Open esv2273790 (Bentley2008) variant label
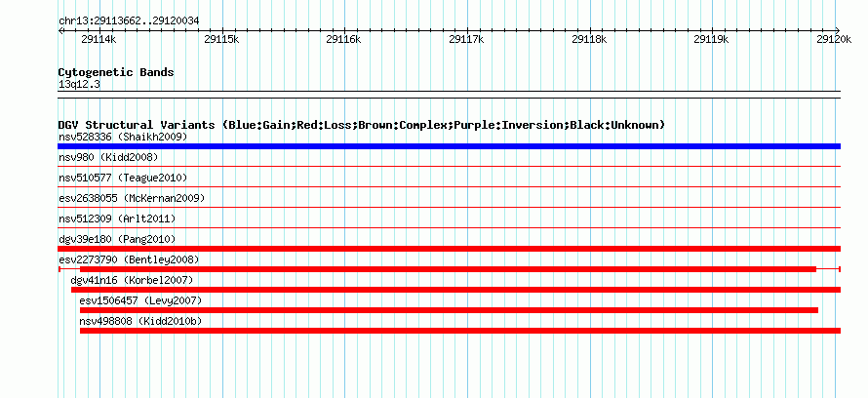The width and height of the screenshot is (868, 398). [129, 259]
